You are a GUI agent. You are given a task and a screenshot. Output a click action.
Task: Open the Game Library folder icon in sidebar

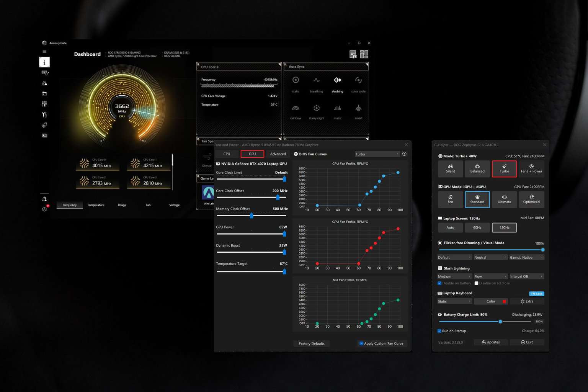click(x=44, y=93)
